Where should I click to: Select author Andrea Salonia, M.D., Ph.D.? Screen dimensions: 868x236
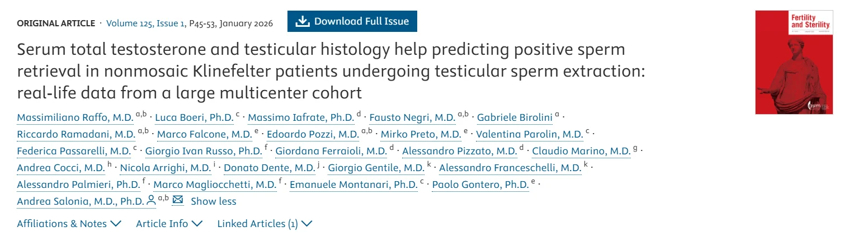[80, 201]
